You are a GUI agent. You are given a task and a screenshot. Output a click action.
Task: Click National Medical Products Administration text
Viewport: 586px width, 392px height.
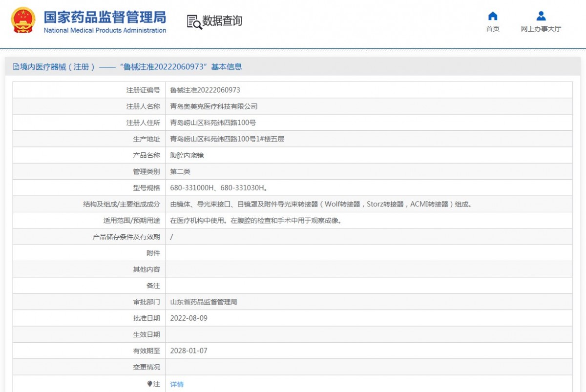point(105,30)
